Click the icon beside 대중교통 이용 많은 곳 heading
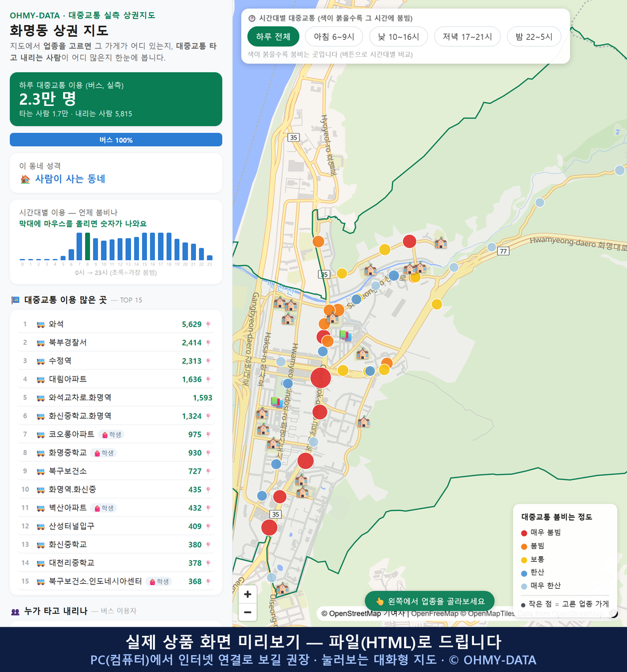Viewport: 627px width, 672px height. point(15,300)
